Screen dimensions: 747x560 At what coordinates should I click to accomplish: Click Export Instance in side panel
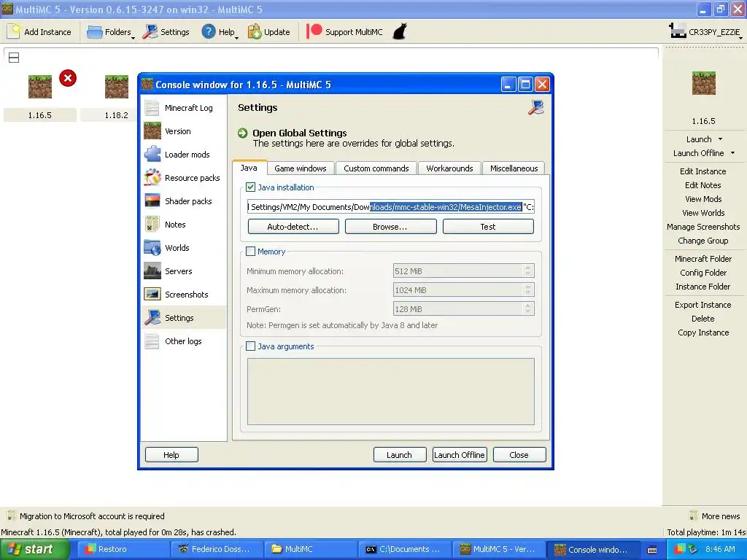[703, 305]
